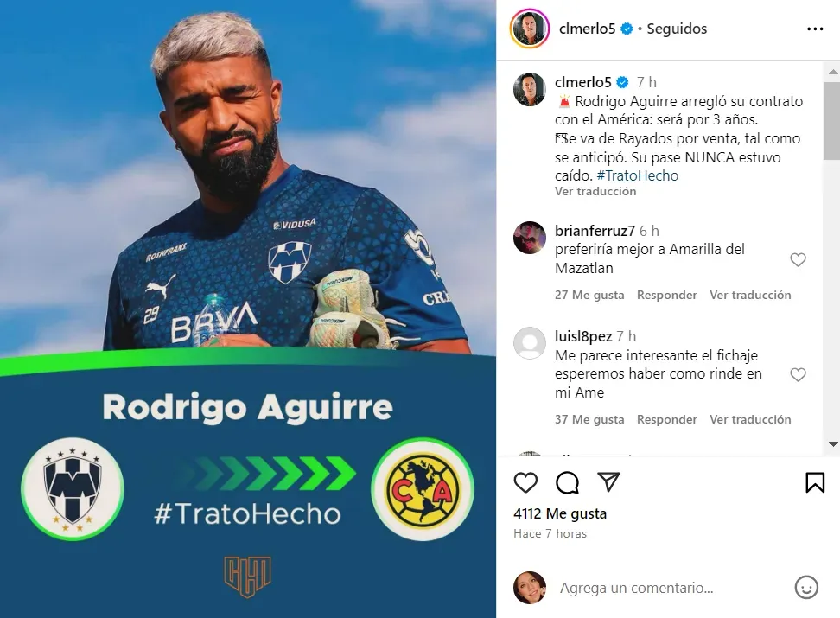Reply to luisl8pez's comment

666,419
